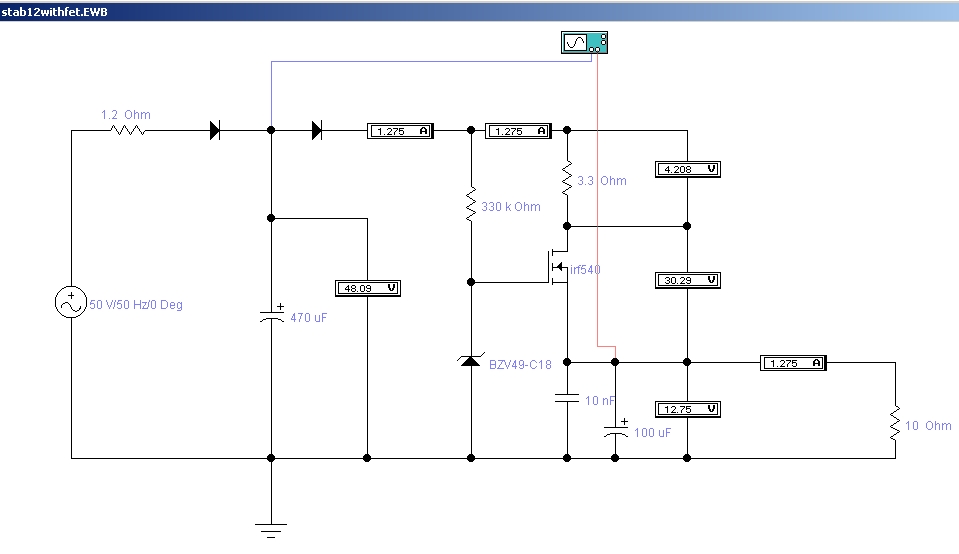
Task: Open the oscilloscope instrument
Action: point(585,42)
